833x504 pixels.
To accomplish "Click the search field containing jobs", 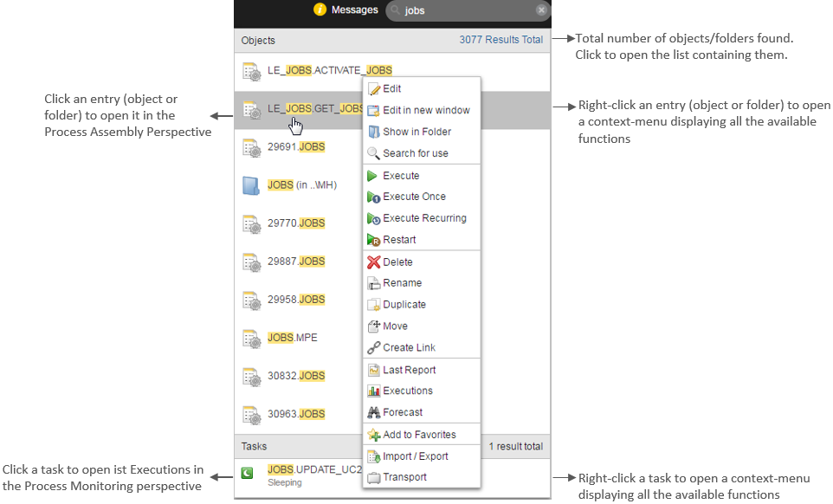I will coord(468,10).
